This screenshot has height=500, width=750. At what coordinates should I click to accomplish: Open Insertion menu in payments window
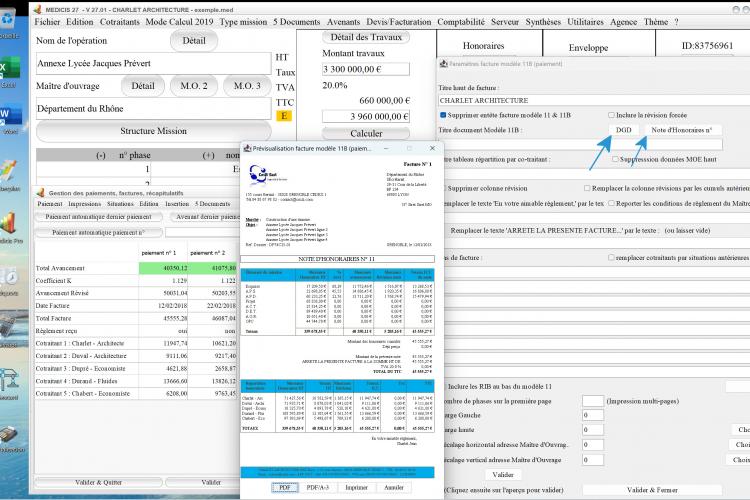(177, 204)
